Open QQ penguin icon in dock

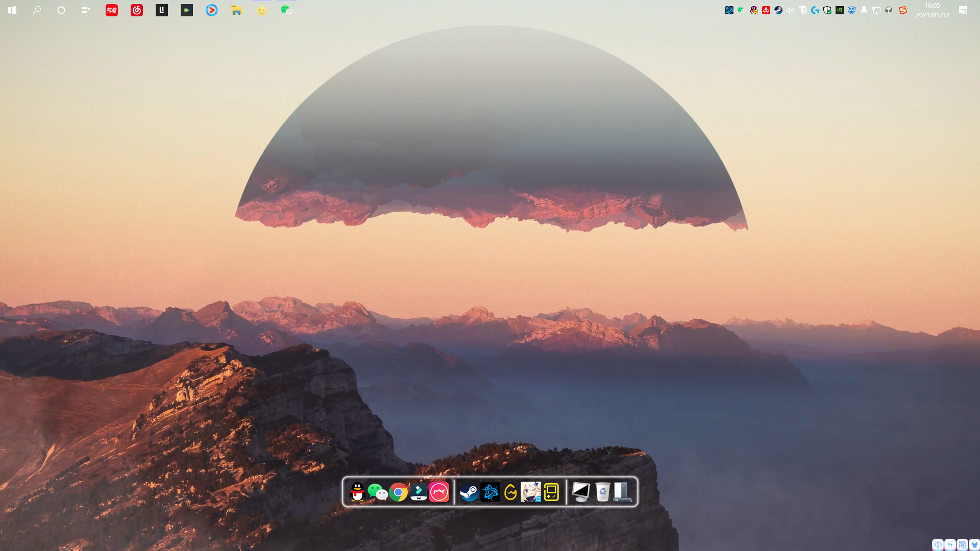[x=357, y=492]
